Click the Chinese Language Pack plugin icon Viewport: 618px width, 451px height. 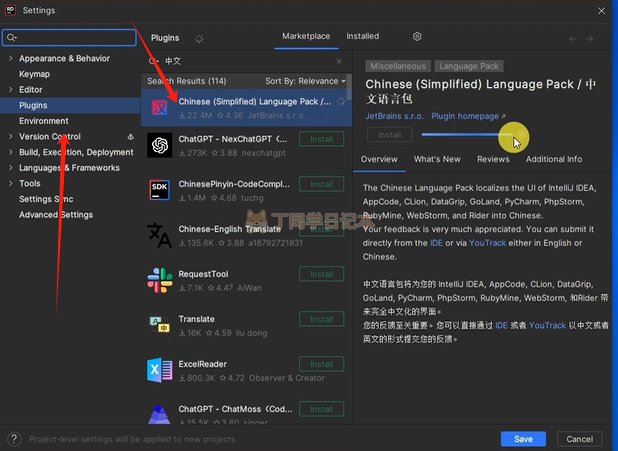pyautogui.click(x=159, y=107)
